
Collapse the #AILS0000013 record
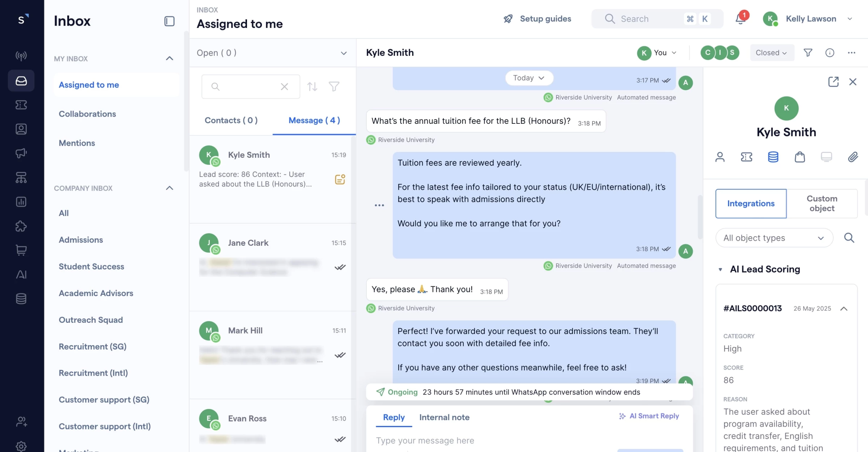pyautogui.click(x=844, y=309)
